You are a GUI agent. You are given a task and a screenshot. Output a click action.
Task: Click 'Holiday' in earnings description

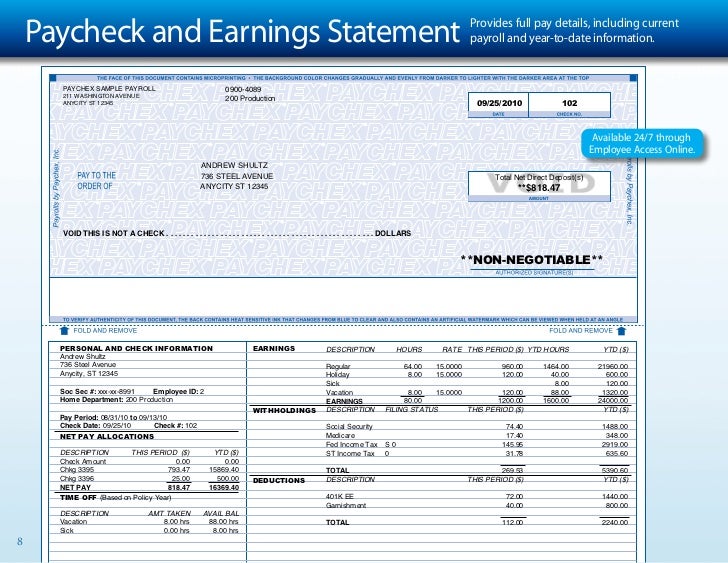point(337,374)
